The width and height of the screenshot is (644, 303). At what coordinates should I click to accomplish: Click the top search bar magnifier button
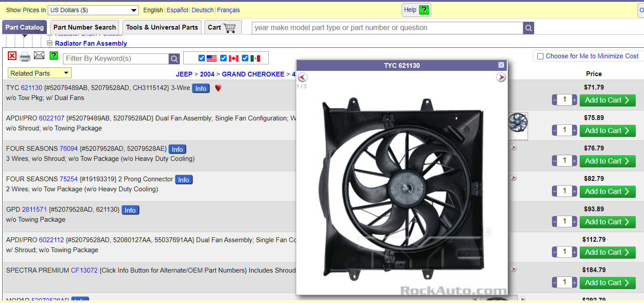pyautogui.click(x=528, y=28)
